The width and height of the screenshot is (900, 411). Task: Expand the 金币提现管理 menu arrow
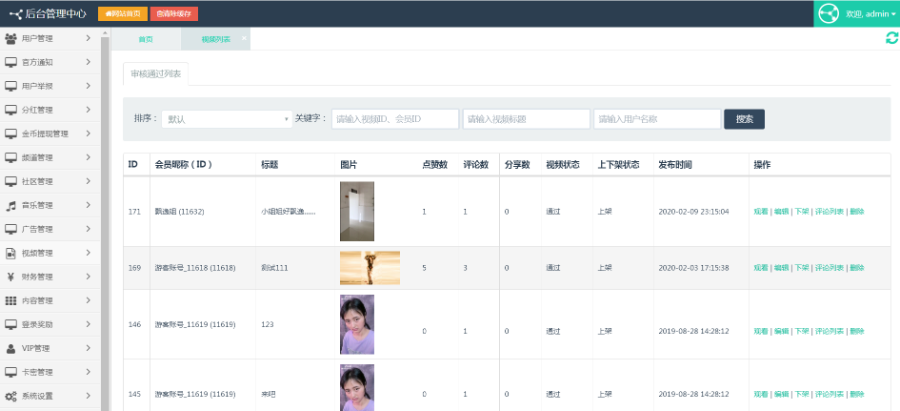point(89,133)
